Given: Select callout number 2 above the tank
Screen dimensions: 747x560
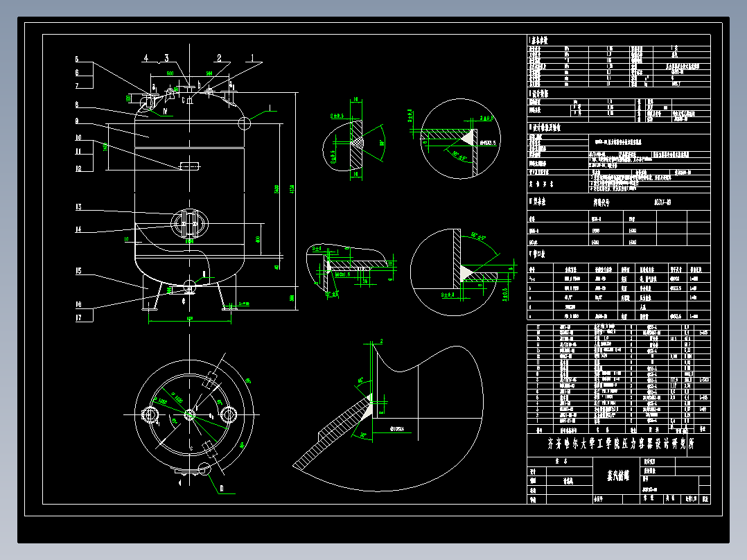Looking at the screenshot, I should coord(219,58).
